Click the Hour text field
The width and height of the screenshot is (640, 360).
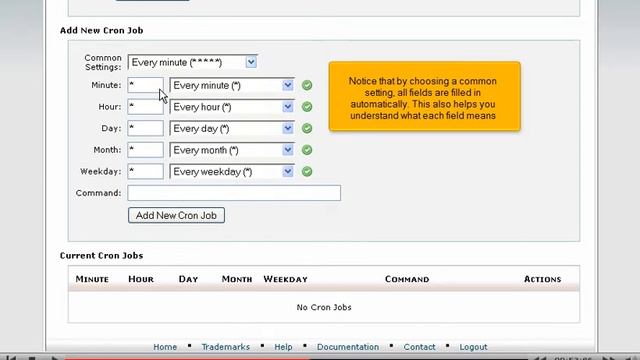145,107
